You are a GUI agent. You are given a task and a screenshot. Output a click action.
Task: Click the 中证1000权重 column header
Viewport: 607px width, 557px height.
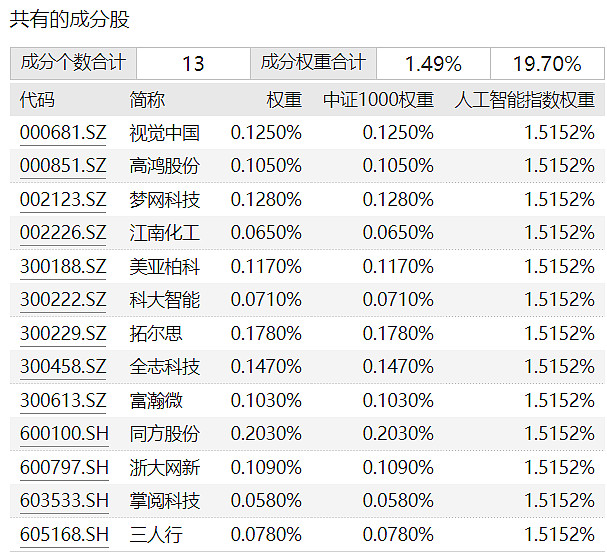click(x=379, y=100)
